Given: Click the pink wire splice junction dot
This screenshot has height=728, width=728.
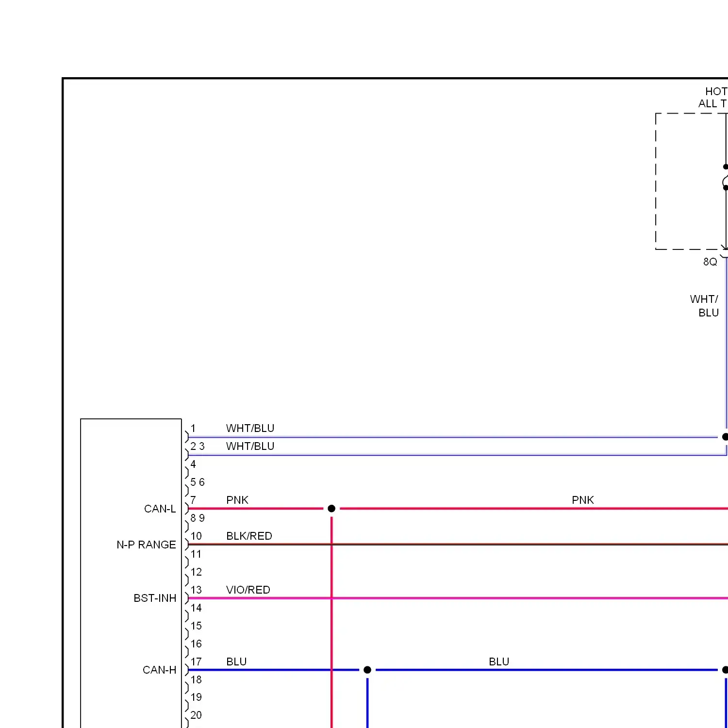Looking at the screenshot, I should click(331, 509).
